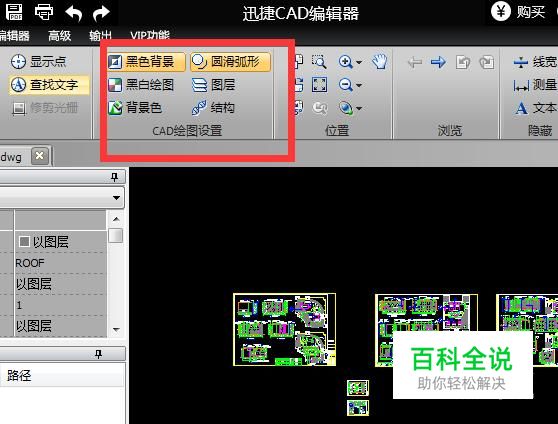Click the zoom in magnifier icon
The image size is (558, 424).
(345, 62)
